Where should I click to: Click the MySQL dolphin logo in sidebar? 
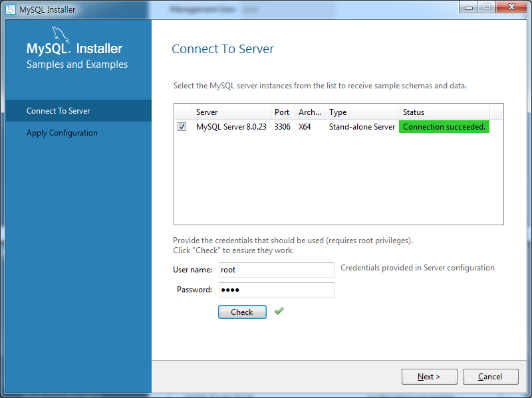pos(60,35)
